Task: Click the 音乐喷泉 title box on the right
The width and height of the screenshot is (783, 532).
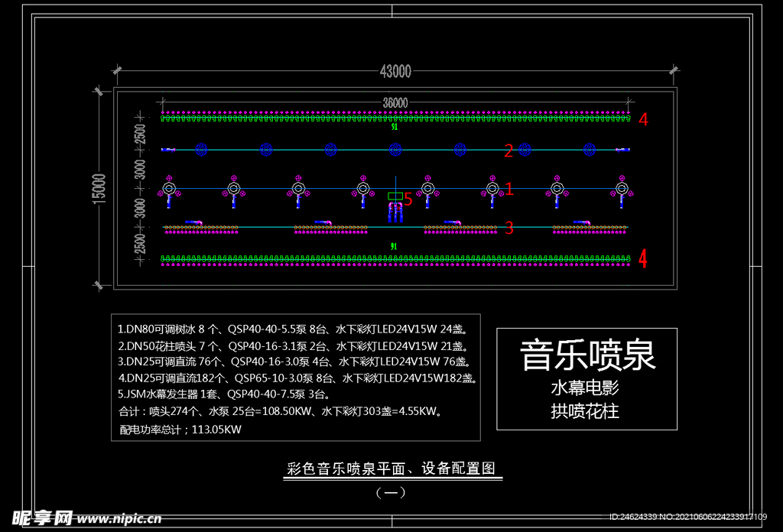Action: pyautogui.click(x=588, y=354)
